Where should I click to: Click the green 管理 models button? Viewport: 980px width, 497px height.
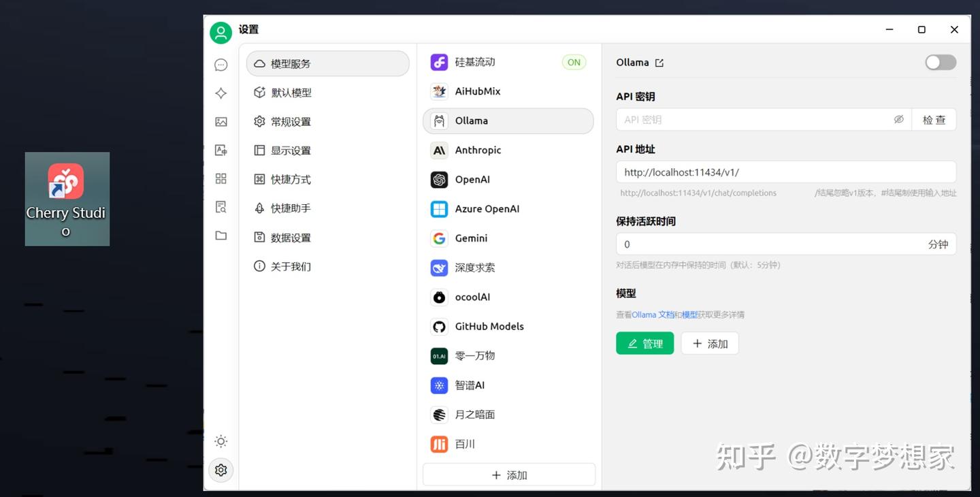pyautogui.click(x=644, y=343)
